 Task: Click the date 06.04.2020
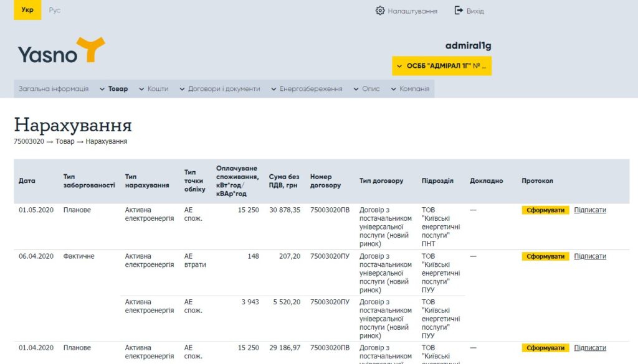click(x=36, y=256)
